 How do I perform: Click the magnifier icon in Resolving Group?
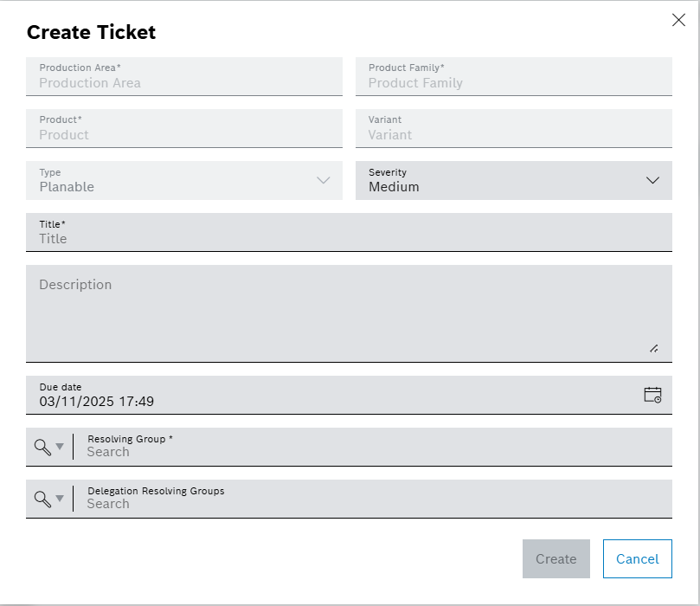coord(40,446)
